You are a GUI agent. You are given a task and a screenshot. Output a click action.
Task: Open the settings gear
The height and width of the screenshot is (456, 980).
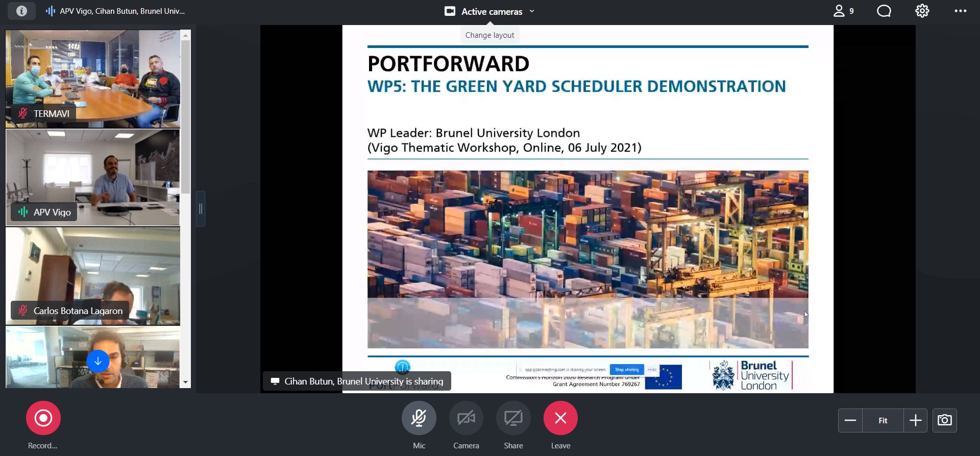[x=922, y=11]
